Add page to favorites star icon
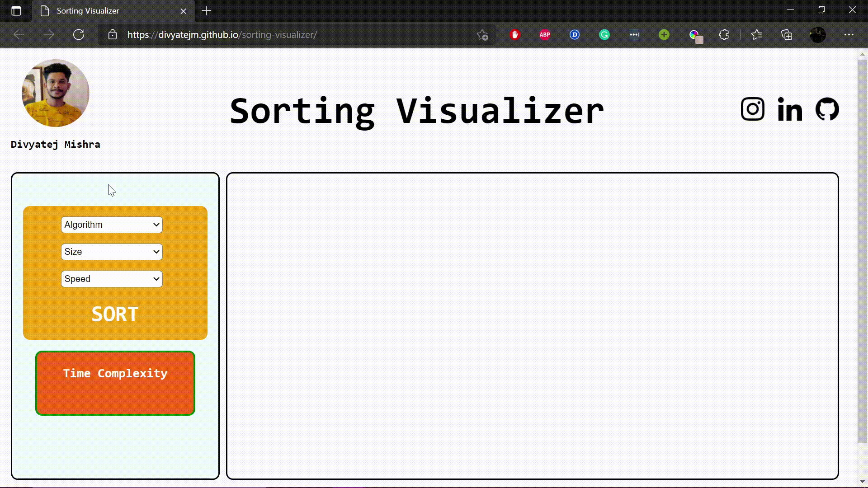The width and height of the screenshot is (868, 488). (482, 35)
